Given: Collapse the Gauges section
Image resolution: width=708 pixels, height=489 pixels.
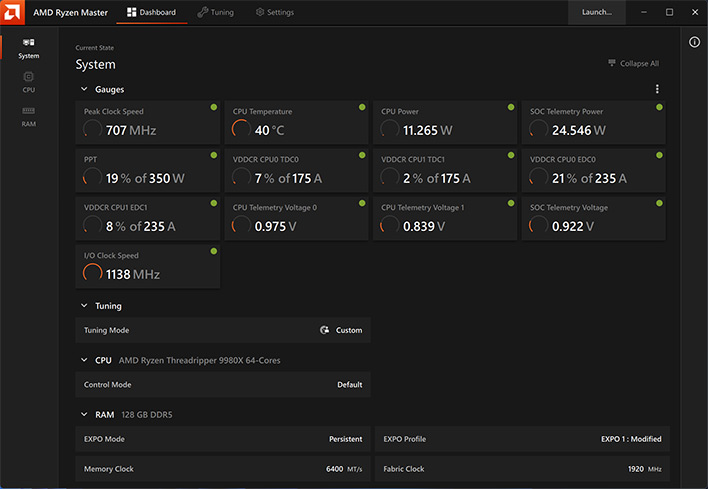Looking at the screenshot, I should 84,89.
